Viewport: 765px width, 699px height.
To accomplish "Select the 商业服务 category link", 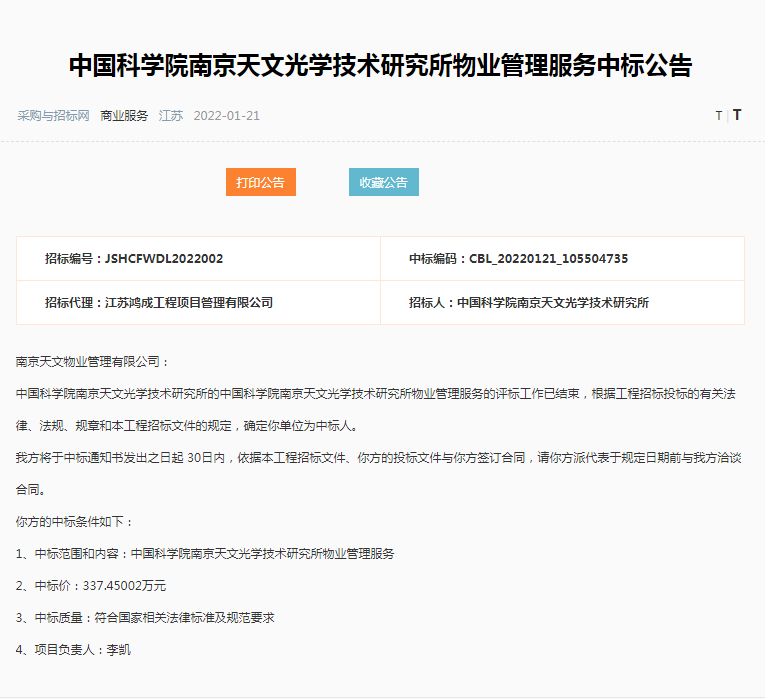I will (x=124, y=116).
